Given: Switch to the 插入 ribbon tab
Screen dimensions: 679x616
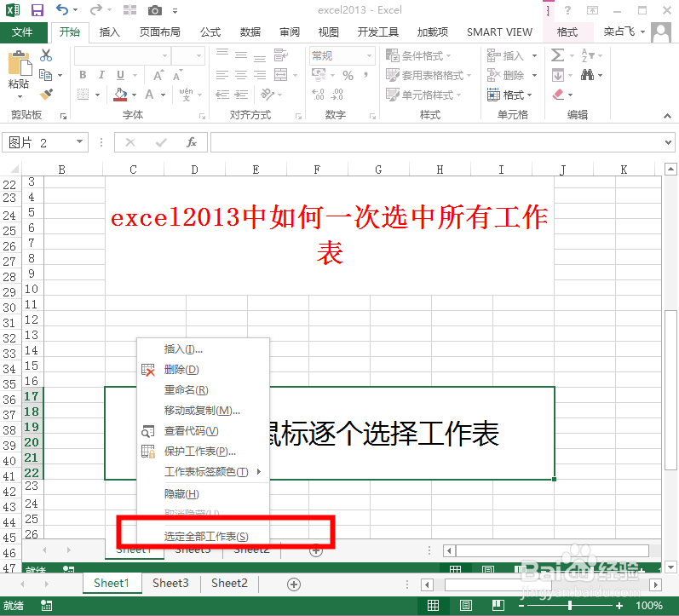Looking at the screenshot, I should (x=109, y=32).
